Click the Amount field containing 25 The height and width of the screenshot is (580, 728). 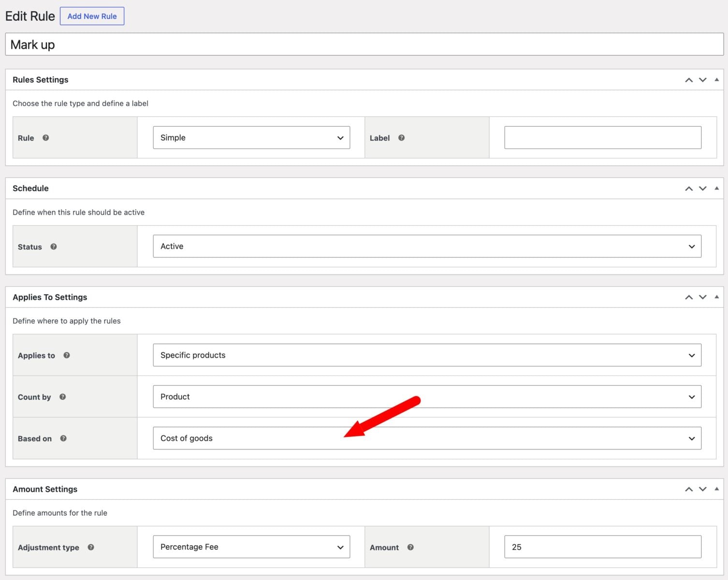(x=603, y=547)
